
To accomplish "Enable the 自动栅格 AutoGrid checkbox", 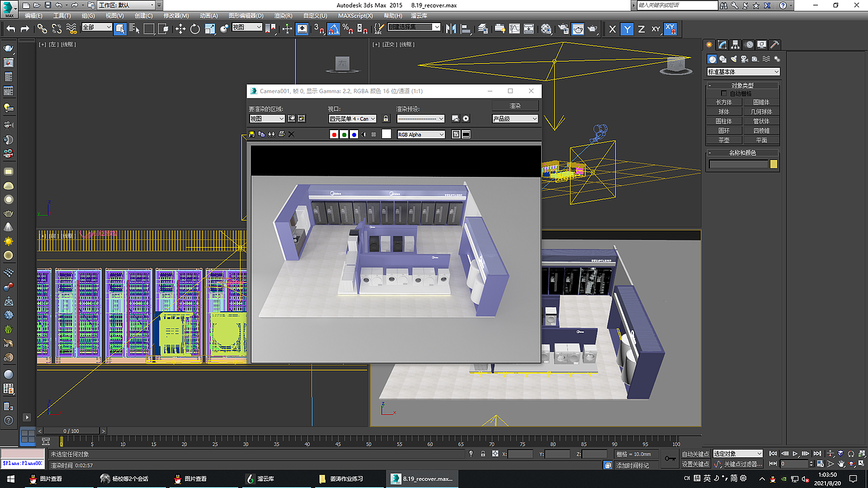I will coord(724,94).
